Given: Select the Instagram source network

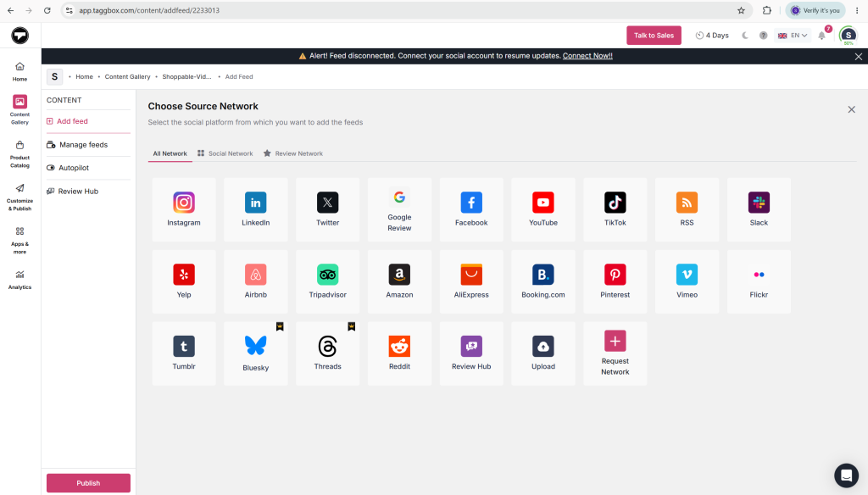Looking at the screenshot, I should pyautogui.click(x=184, y=209).
